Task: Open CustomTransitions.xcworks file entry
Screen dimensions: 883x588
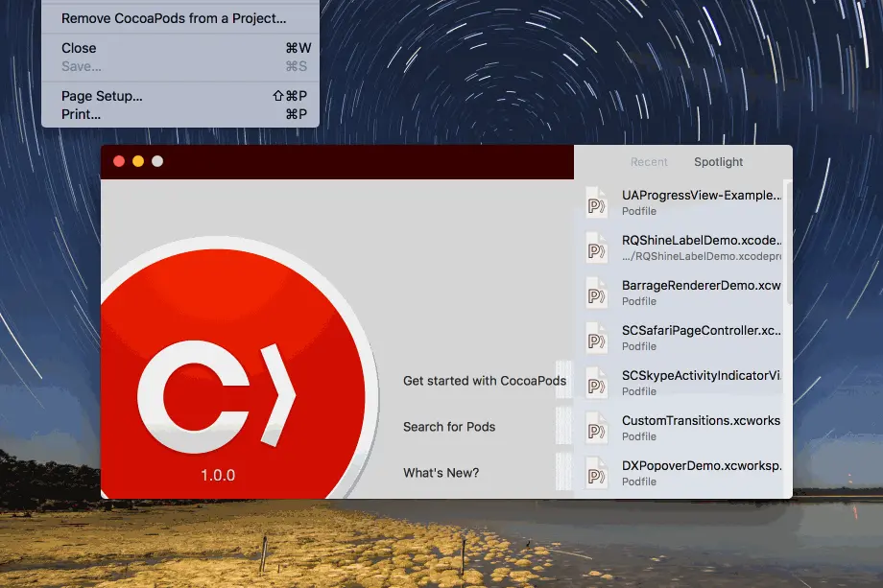Action: click(680, 428)
